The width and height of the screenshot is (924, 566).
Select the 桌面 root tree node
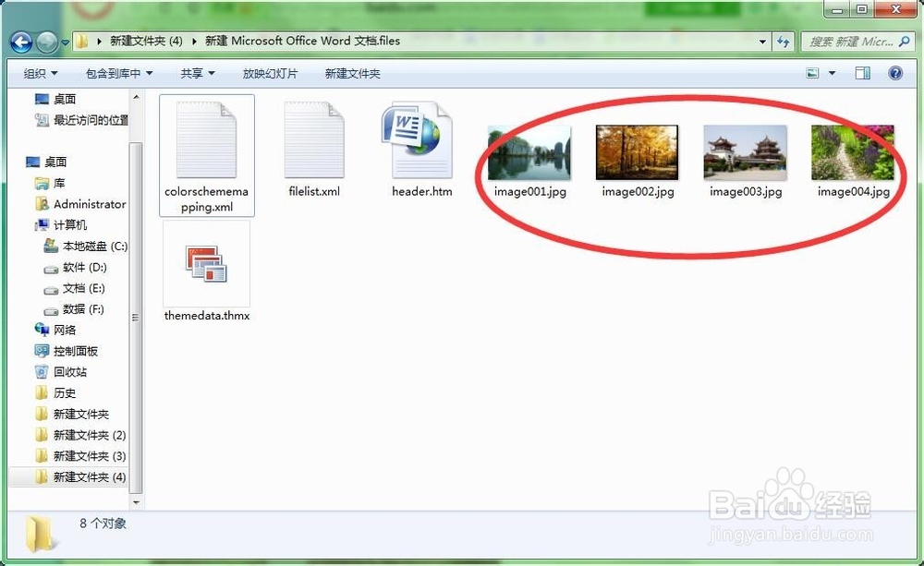pos(47,162)
